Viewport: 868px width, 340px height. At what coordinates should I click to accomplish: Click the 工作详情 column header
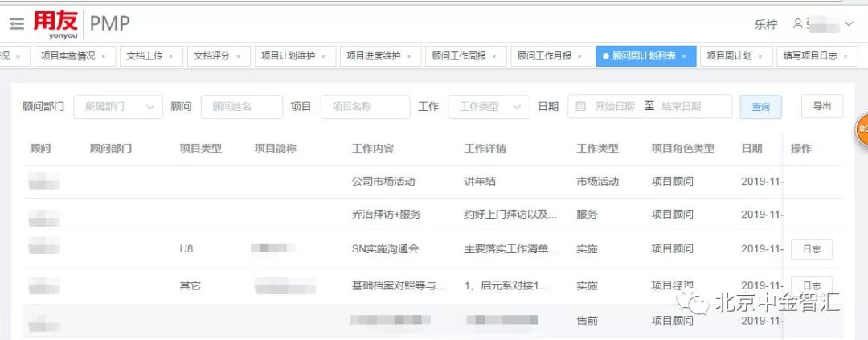pyautogui.click(x=485, y=149)
